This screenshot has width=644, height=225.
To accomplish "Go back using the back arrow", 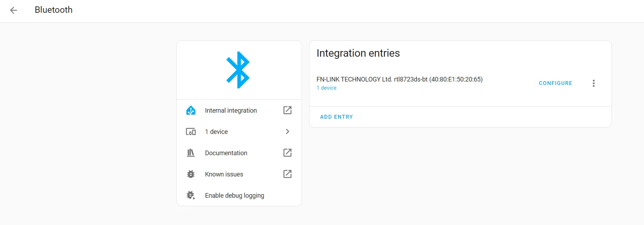I will pyautogui.click(x=13, y=10).
